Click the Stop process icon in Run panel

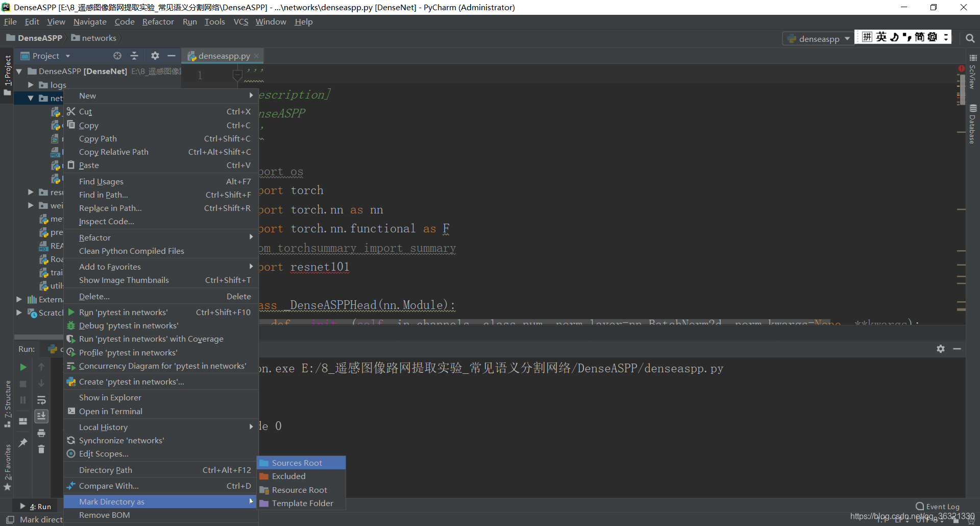point(23,384)
